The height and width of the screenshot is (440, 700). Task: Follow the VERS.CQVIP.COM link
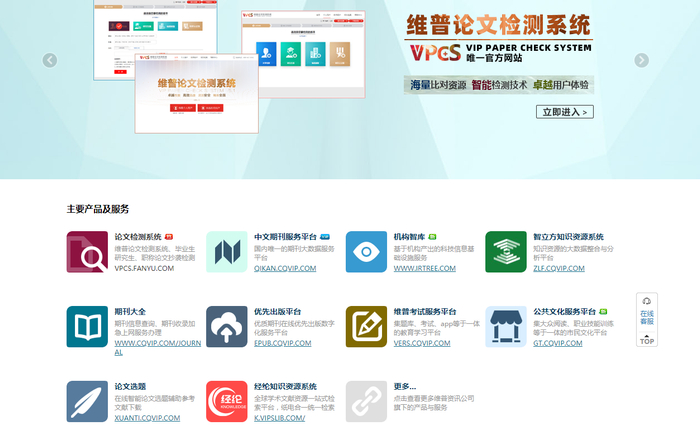click(422, 343)
